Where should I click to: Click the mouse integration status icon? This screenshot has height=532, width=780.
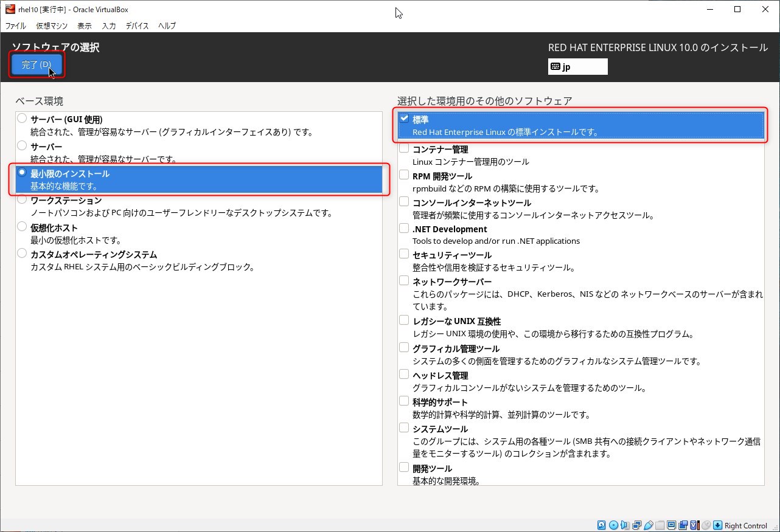706,525
